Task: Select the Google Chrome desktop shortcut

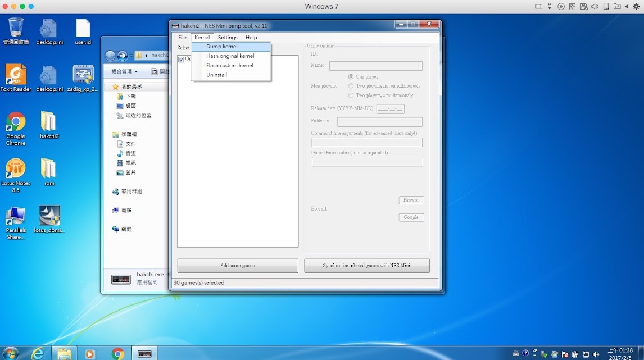Action: [x=16, y=129]
